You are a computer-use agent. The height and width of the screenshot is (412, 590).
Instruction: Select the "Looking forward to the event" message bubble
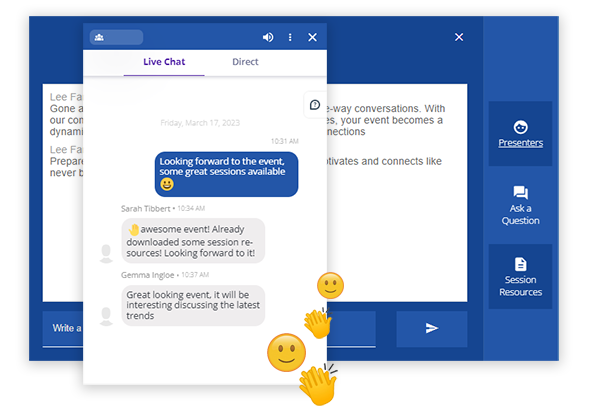pos(226,174)
